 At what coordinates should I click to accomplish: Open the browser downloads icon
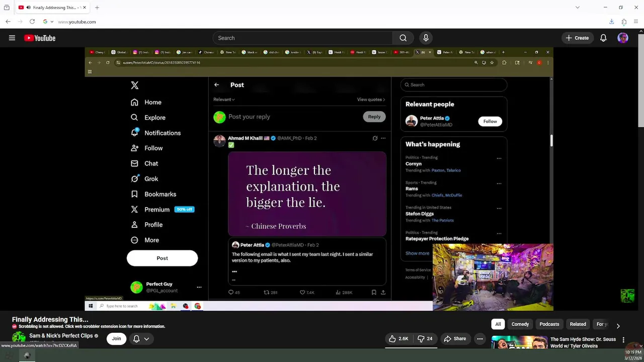pyautogui.click(x=611, y=22)
